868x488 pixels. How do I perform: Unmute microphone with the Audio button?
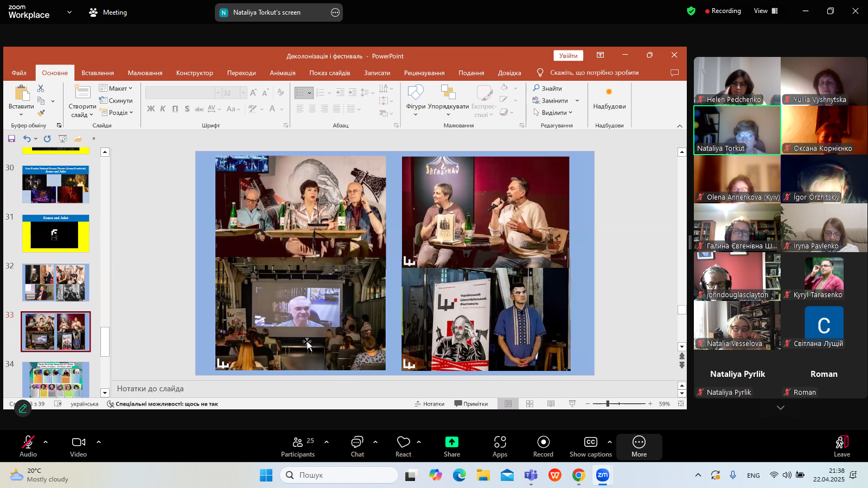pyautogui.click(x=28, y=446)
